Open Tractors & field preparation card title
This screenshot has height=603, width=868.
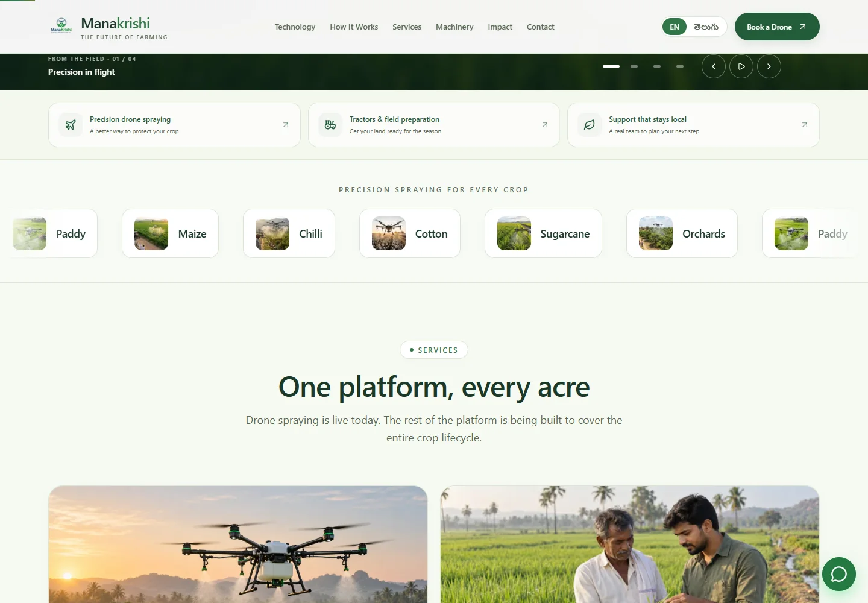tap(394, 119)
